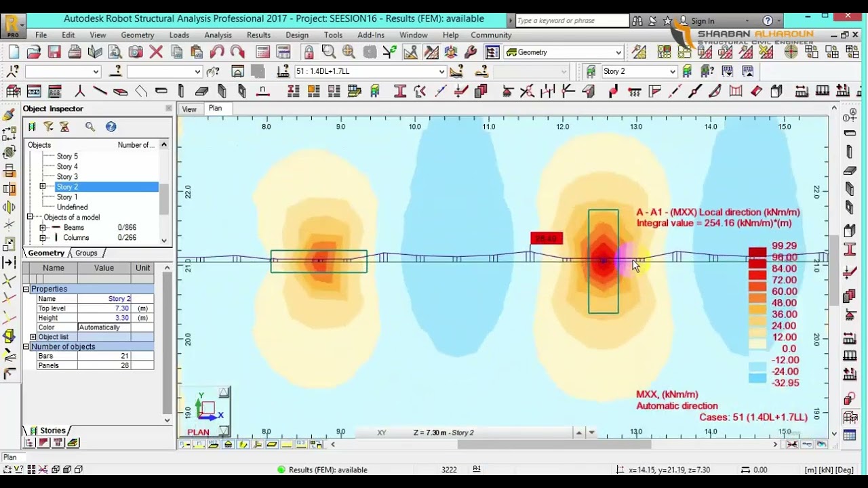Click Sign In link
The height and width of the screenshot is (488, 868).
tap(703, 21)
